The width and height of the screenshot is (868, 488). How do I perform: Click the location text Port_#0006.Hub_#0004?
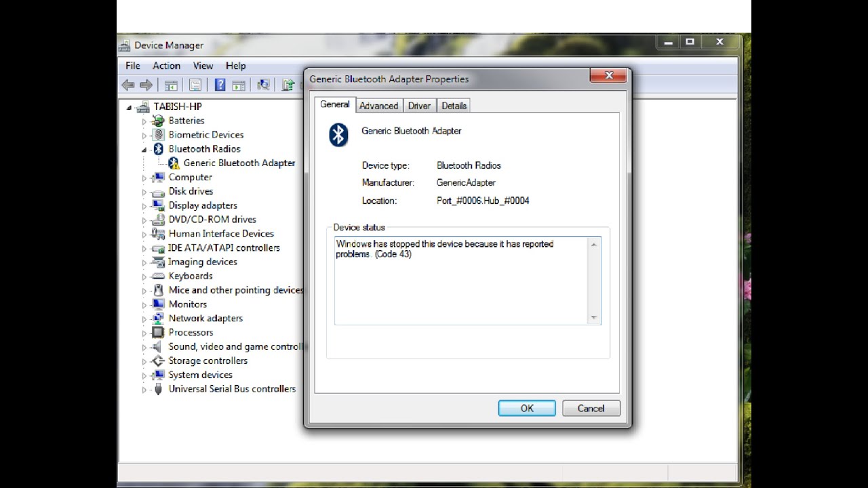[x=483, y=201]
